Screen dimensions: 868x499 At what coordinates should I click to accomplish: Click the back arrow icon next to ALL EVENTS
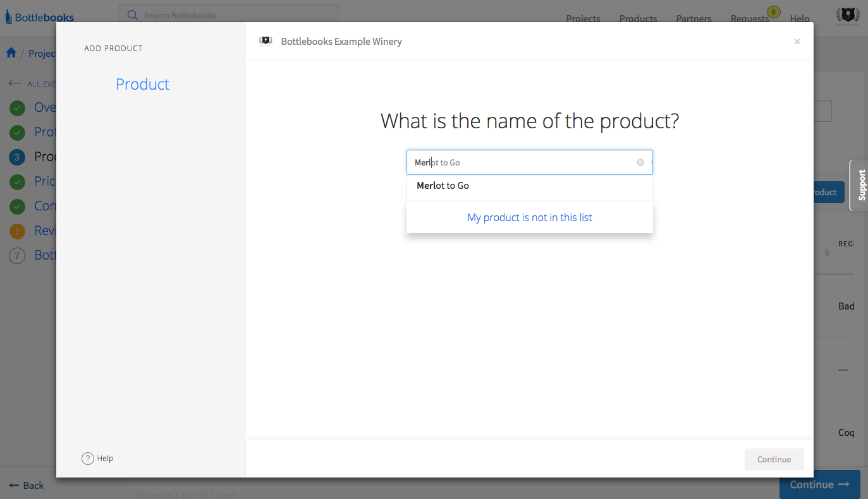(x=15, y=83)
